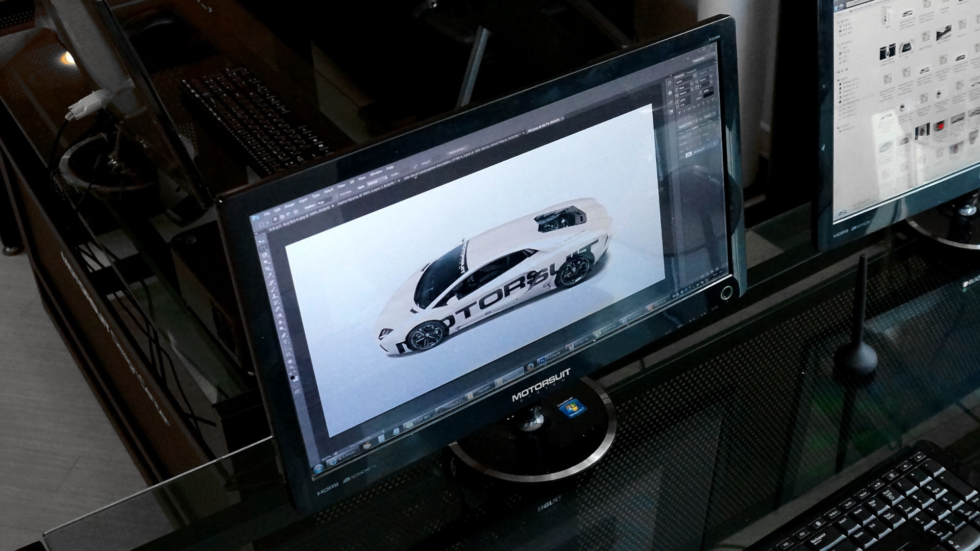Click the Background layer thumbnail in Layers panel
This screenshot has height=551, width=980.
(x=689, y=155)
